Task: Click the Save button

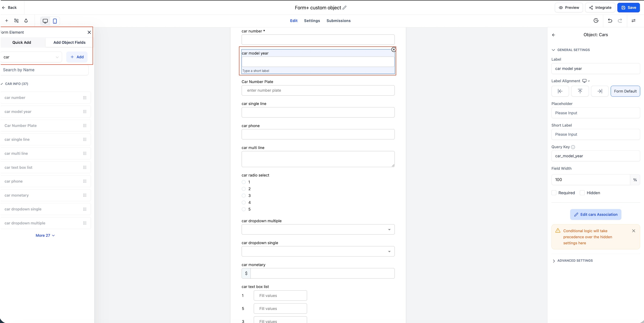Action: click(x=629, y=8)
